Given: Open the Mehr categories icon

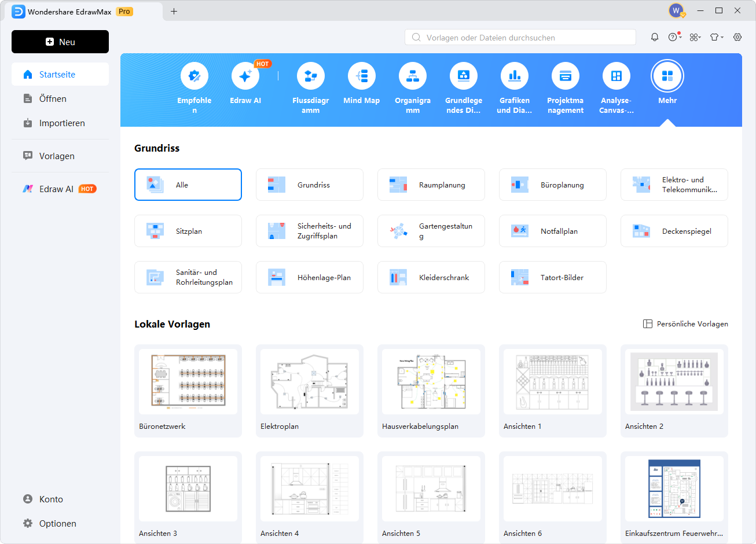Looking at the screenshot, I should click(667, 76).
